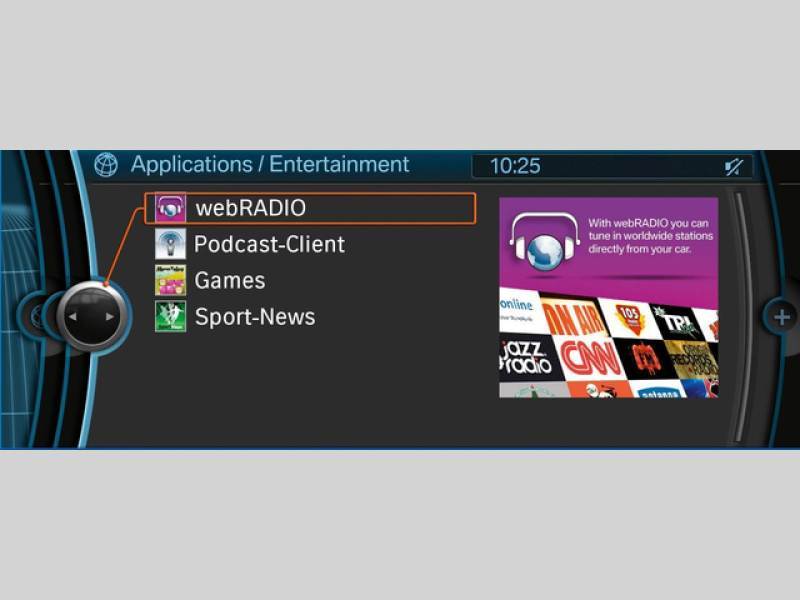Click the 10:25 clock display

click(x=515, y=166)
